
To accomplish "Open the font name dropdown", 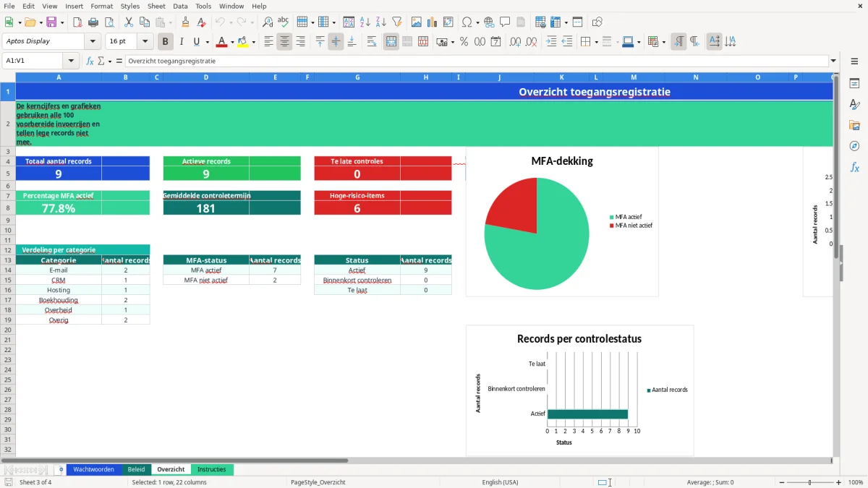I will click(93, 42).
